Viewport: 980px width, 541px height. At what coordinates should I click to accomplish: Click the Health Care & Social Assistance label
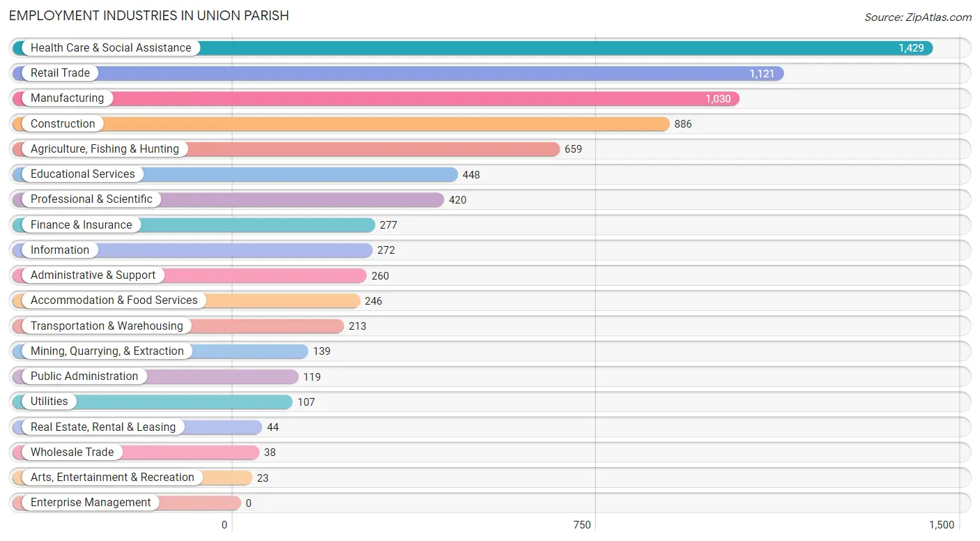111,47
